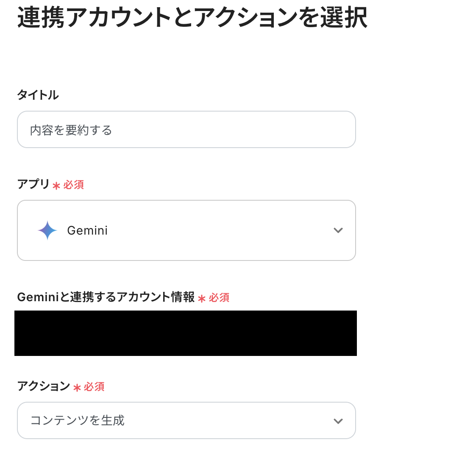Click the アプリ field label
This screenshot has height=476, width=462.
tap(33, 184)
